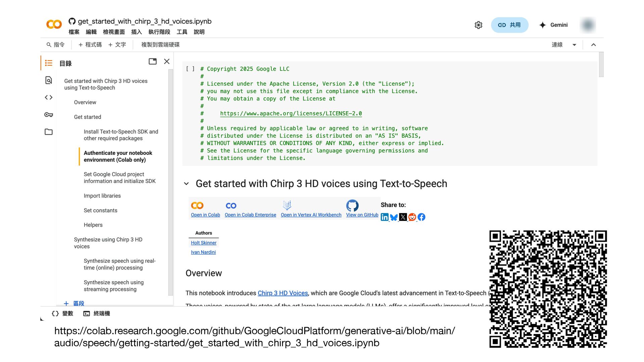This screenshot has width=644, height=362.
Task: Click the 共用 share button
Action: pyautogui.click(x=509, y=25)
